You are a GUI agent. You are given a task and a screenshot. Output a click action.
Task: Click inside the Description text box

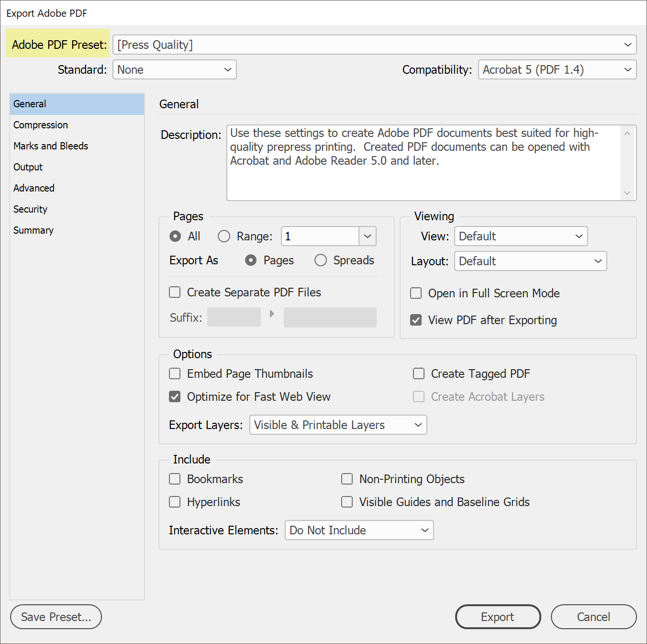click(424, 163)
